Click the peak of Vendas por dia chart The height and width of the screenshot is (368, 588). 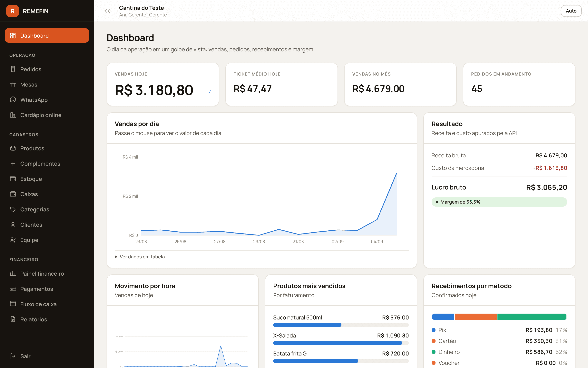click(397, 173)
